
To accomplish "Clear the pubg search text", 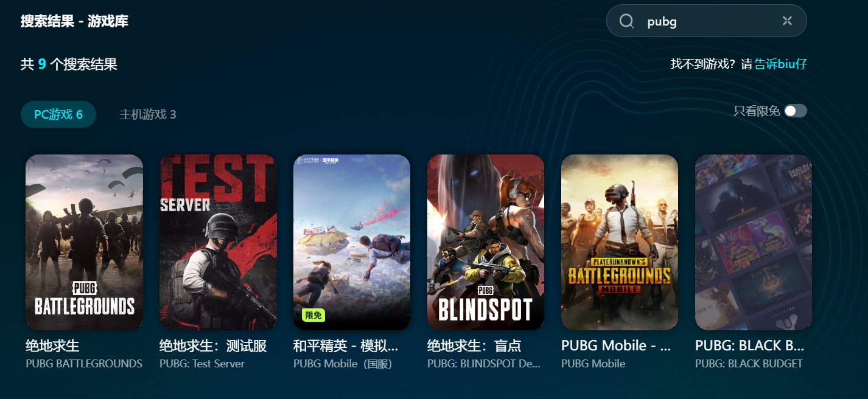I will coord(787,21).
